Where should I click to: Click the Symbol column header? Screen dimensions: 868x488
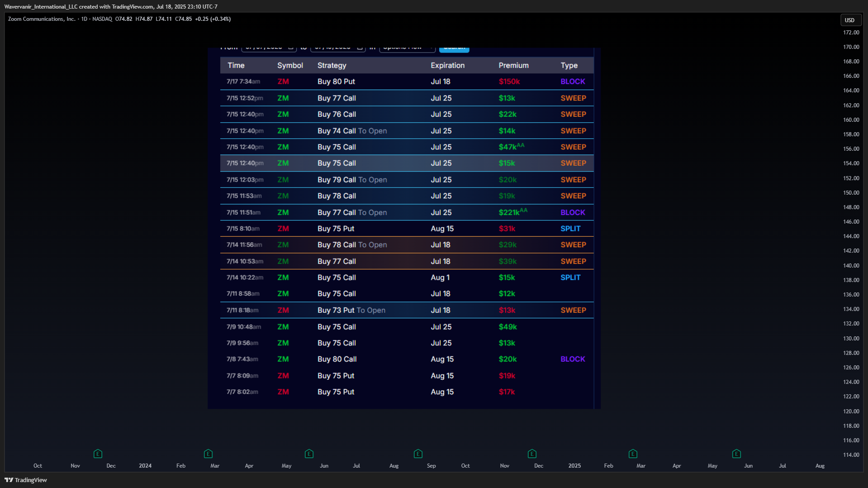click(290, 65)
